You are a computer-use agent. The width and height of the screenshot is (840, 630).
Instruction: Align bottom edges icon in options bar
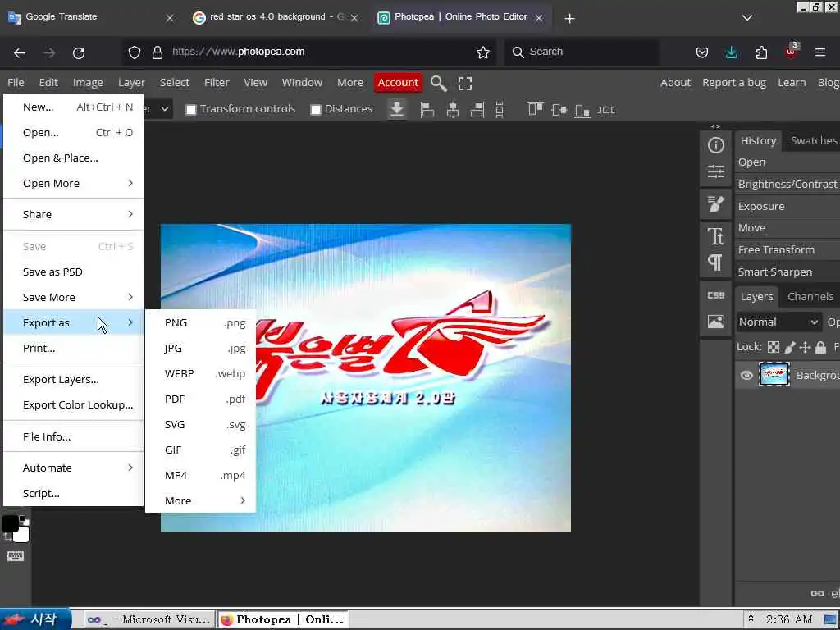click(x=582, y=111)
